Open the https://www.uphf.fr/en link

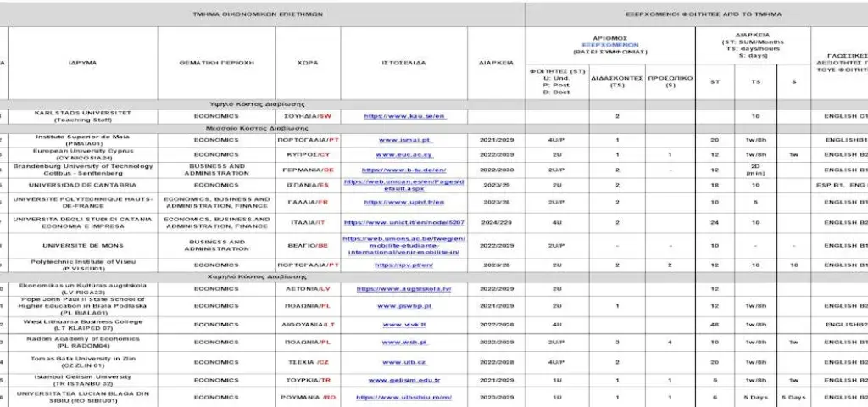404,202
